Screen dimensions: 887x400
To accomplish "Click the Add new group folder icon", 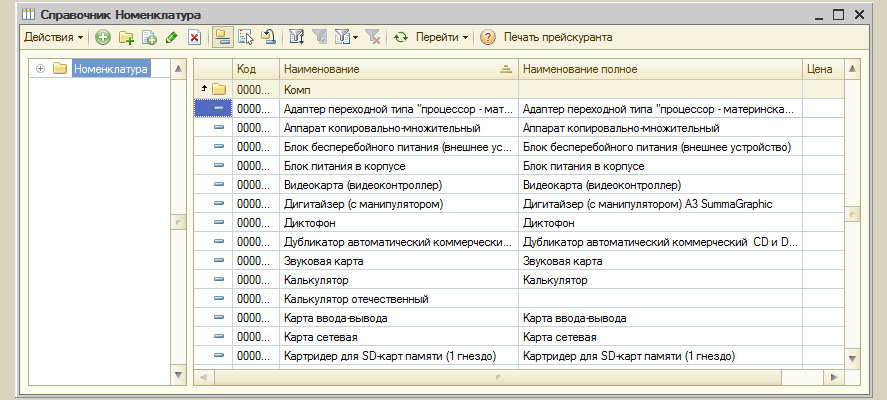I will point(126,37).
